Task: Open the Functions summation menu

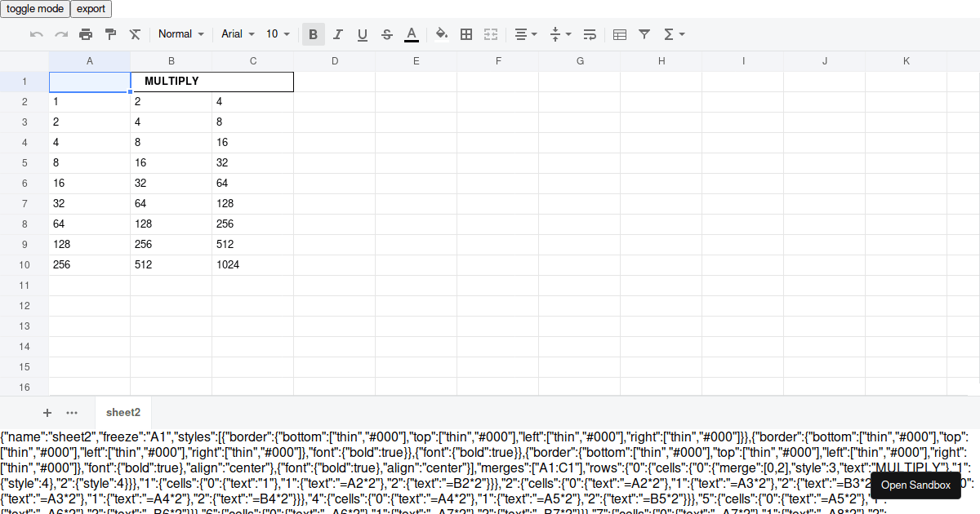Action: [671, 33]
